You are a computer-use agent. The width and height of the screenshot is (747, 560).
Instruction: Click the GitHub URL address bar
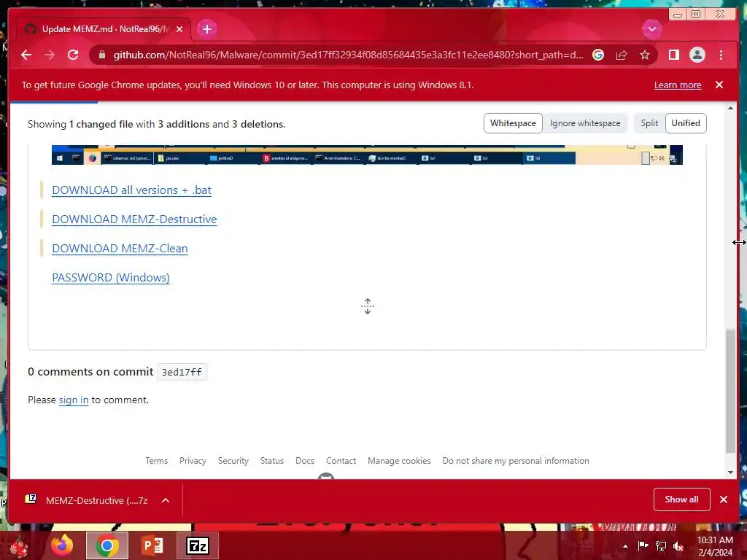(348, 55)
